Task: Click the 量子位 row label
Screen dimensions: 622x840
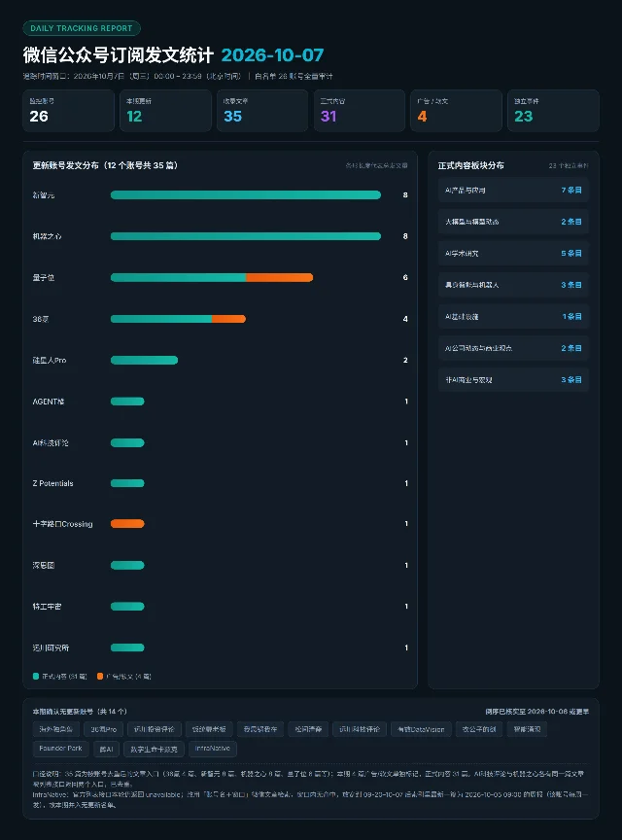Action: click(x=44, y=277)
